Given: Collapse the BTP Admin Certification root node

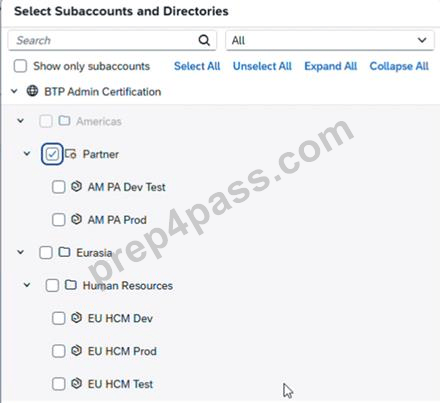Looking at the screenshot, I should pyautogui.click(x=14, y=91).
